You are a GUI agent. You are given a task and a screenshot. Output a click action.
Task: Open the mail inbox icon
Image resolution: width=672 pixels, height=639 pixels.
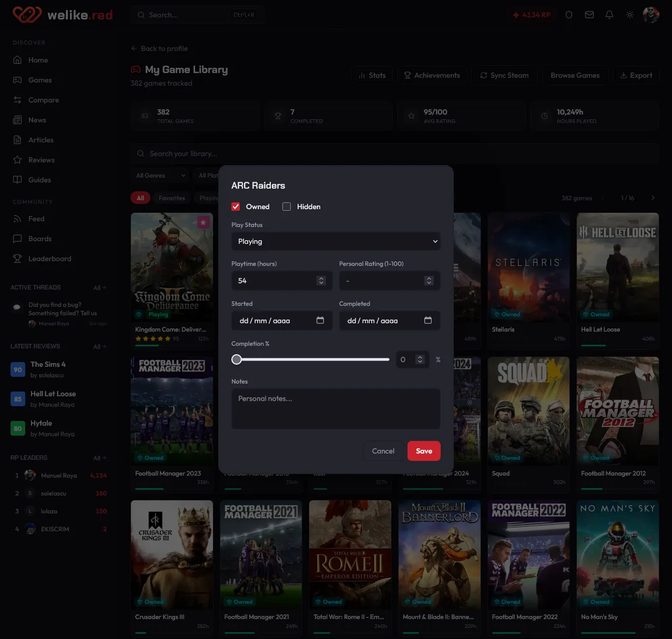(589, 15)
